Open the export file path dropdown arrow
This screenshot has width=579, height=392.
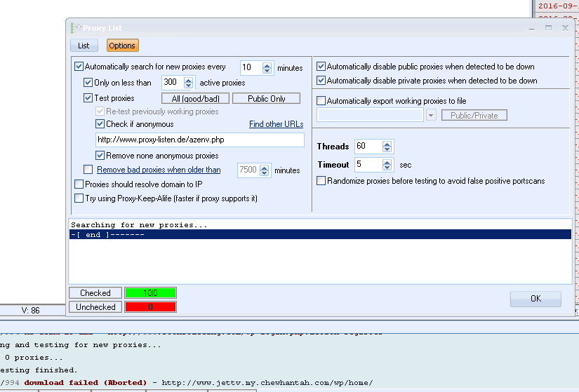point(431,115)
